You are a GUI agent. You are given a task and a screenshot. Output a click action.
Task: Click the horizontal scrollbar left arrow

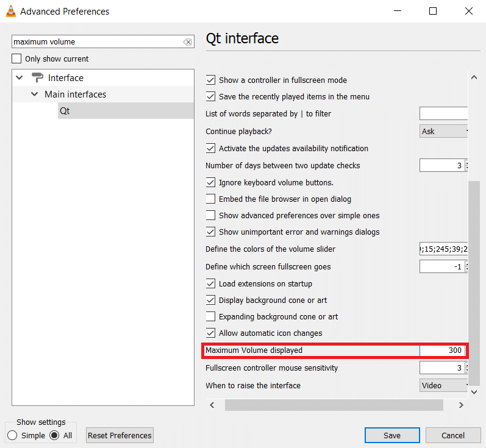pyautogui.click(x=212, y=405)
